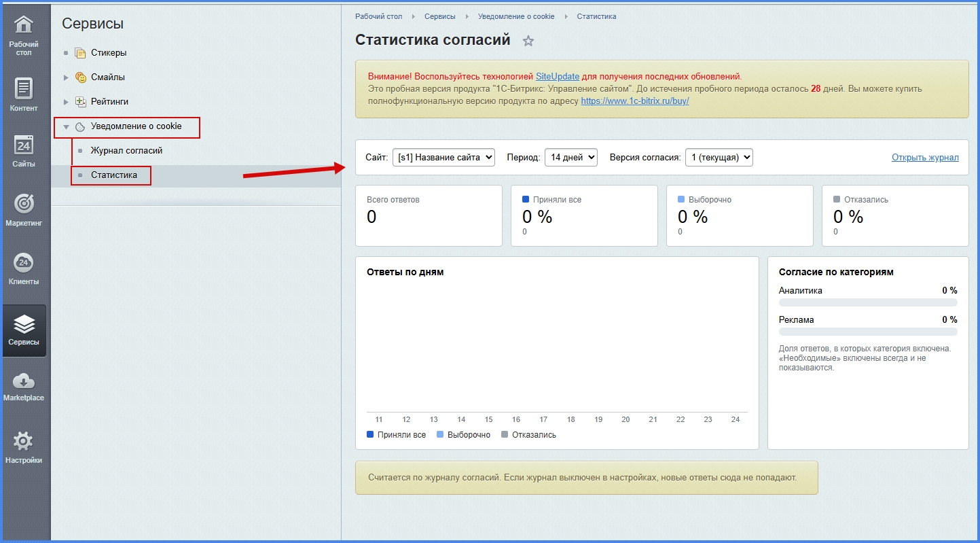Viewport: 980px width, 543px height.
Task: Select the Сервисы layers icon
Action: tap(24, 323)
